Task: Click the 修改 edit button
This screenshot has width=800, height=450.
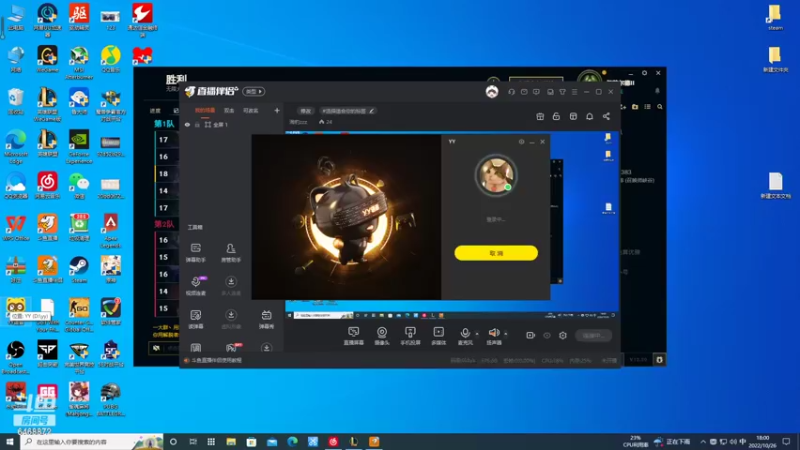Action: [x=306, y=111]
